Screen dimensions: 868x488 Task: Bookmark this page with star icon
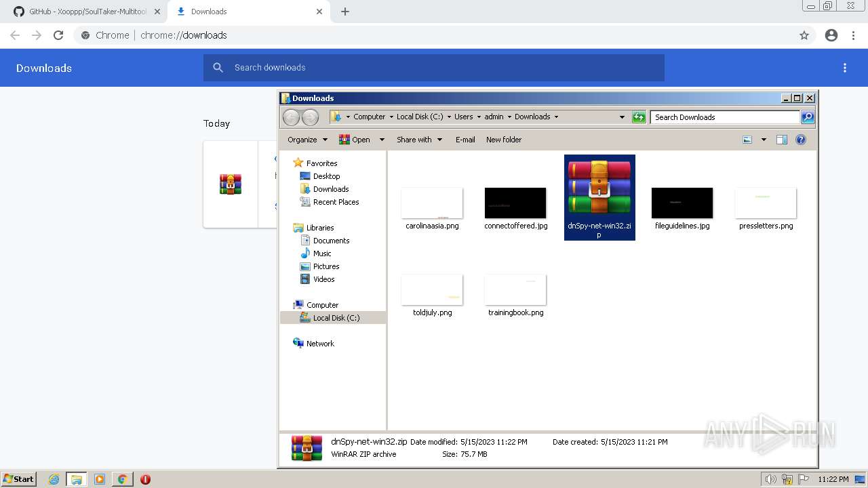(804, 35)
